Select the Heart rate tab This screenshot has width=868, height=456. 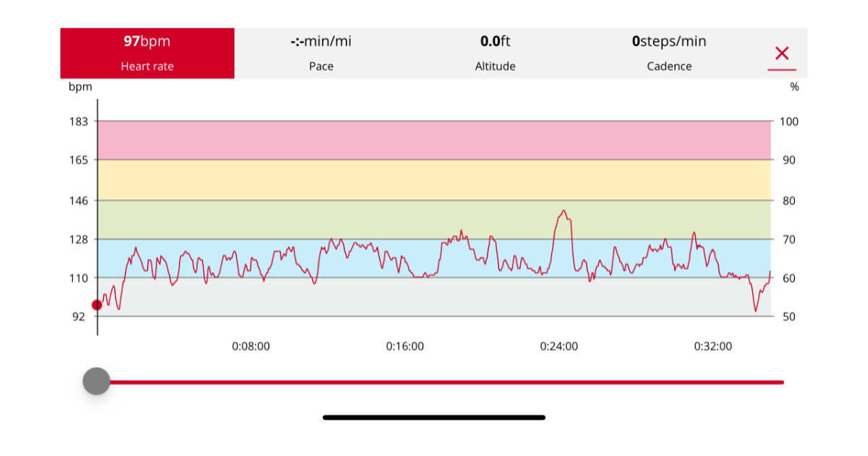(x=148, y=54)
